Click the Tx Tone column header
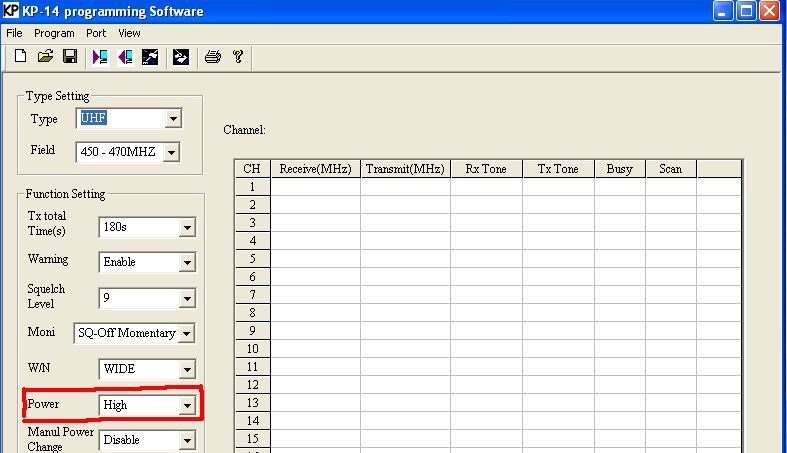This screenshot has width=787, height=453. click(558, 169)
